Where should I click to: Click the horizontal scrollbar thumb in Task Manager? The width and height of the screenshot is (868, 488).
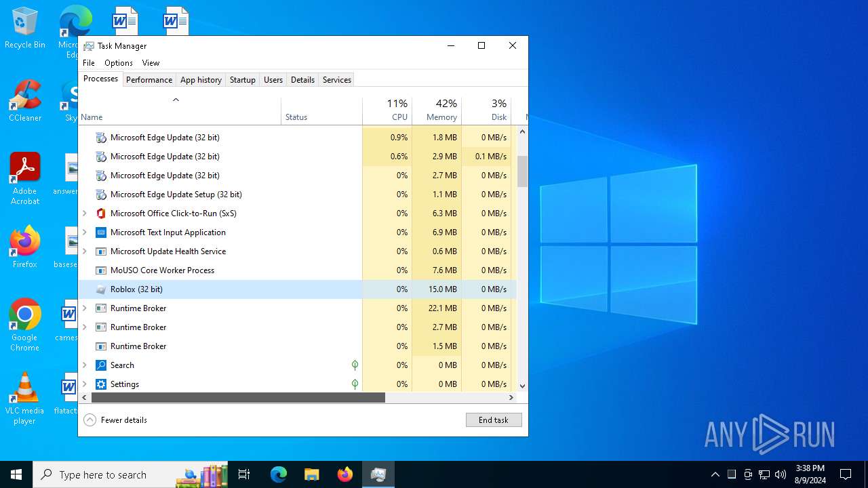pyautogui.click(x=238, y=398)
